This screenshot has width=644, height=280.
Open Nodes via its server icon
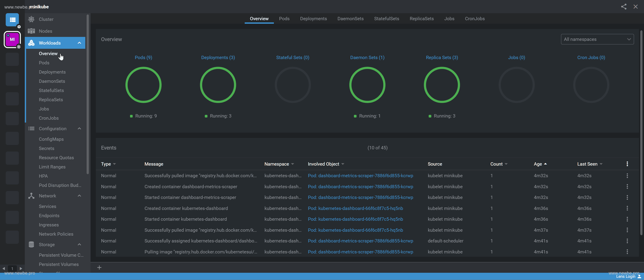(x=31, y=31)
